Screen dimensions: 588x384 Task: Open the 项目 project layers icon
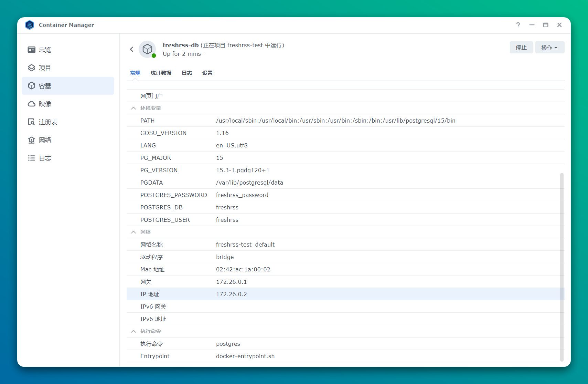click(x=32, y=68)
